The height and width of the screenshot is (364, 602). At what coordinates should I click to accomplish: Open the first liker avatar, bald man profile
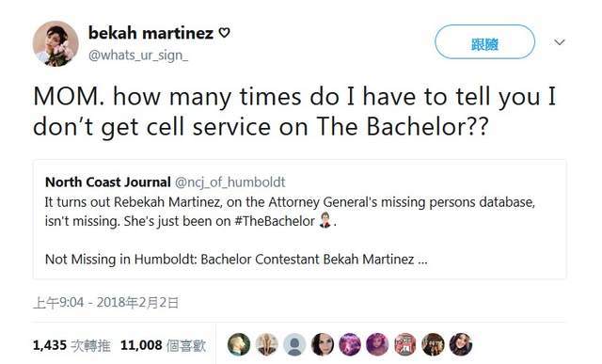click(x=239, y=344)
